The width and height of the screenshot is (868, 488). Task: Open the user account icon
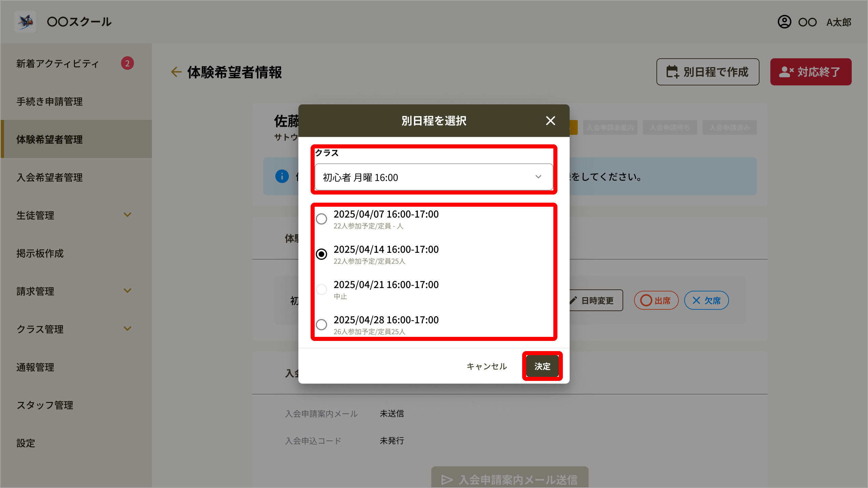point(784,22)
